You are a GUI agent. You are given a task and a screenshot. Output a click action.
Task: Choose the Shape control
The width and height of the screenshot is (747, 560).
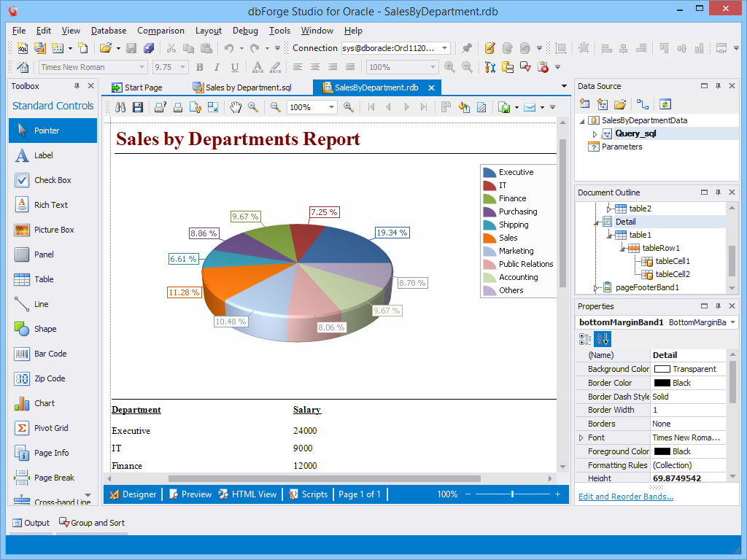point(53,329)
